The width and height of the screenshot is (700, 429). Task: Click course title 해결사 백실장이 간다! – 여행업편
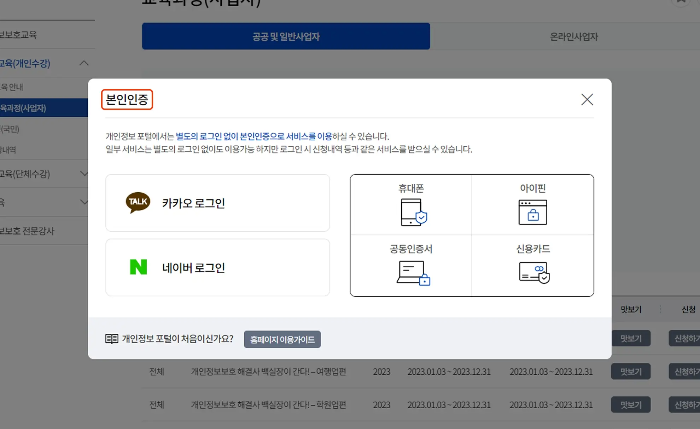pos(268,371)
